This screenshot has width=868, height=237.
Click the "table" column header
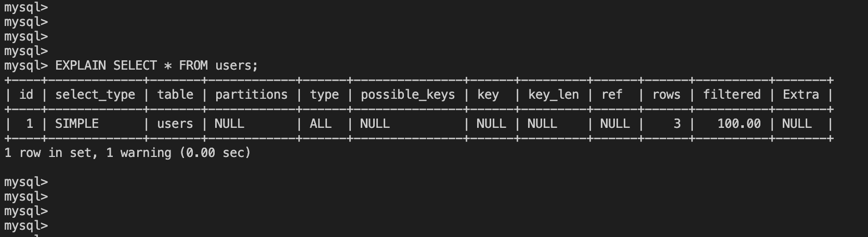pyautogui.click(x=175, y=95)
